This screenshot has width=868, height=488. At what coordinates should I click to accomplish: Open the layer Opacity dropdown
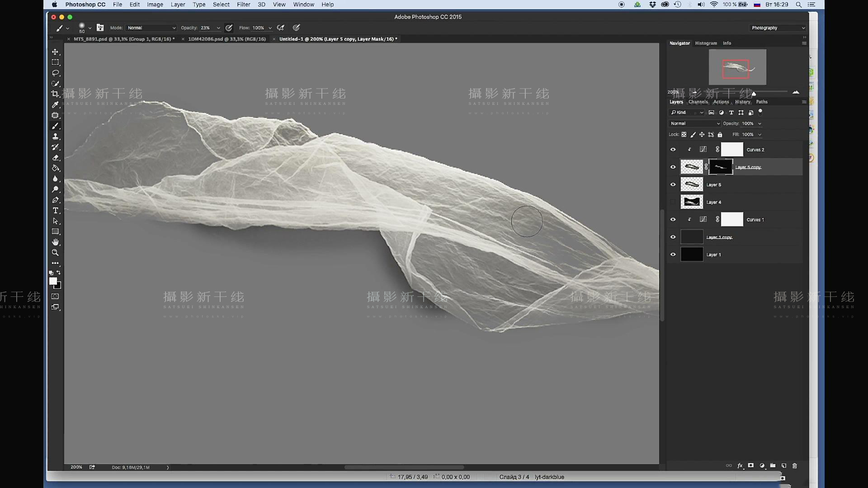pyautogui.click(x=759, y=123)
